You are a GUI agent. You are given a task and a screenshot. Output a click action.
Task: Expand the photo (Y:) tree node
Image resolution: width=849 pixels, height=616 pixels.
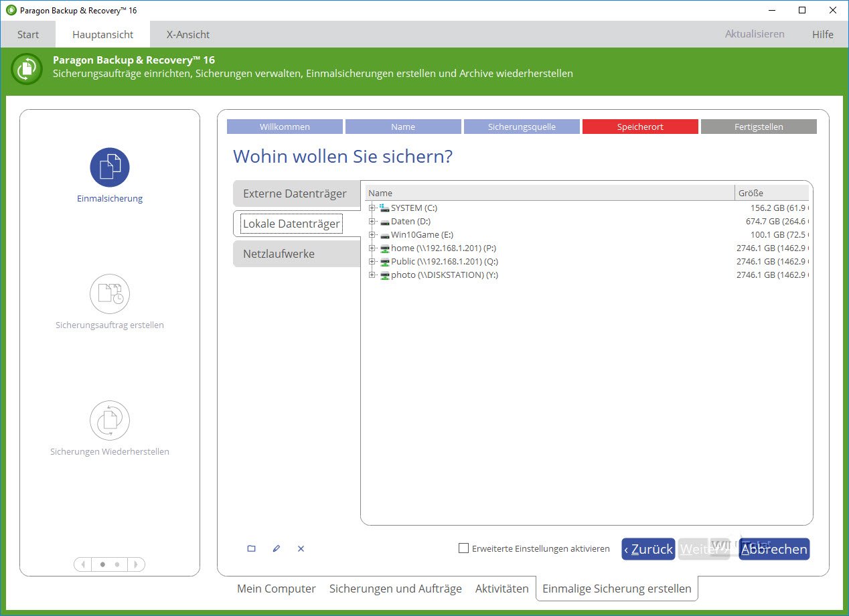click(x=372, y=275)
